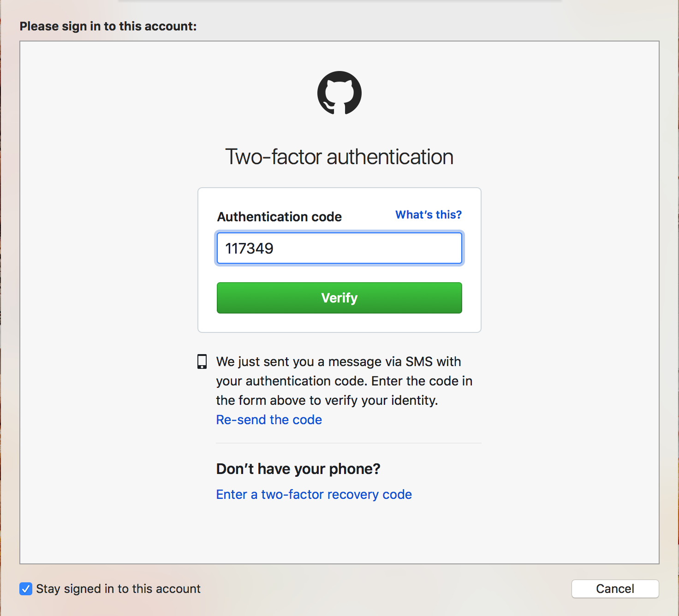Click the Please sign in to this account text
This screenshot has height=616, width=679.
108,26
